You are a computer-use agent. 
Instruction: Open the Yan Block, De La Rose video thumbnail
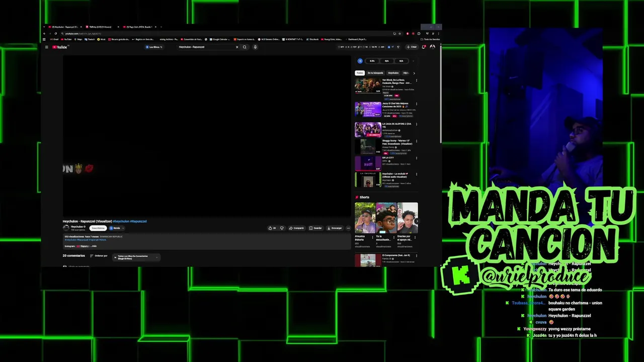368,86
